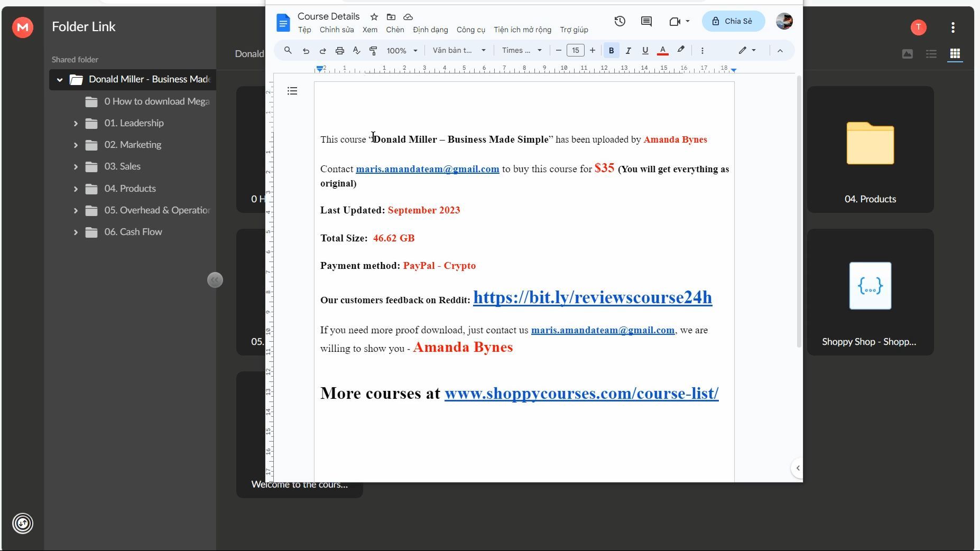Toggle underline formatting
The width and height of the screenshot is (980, 551).
point(645,51)
